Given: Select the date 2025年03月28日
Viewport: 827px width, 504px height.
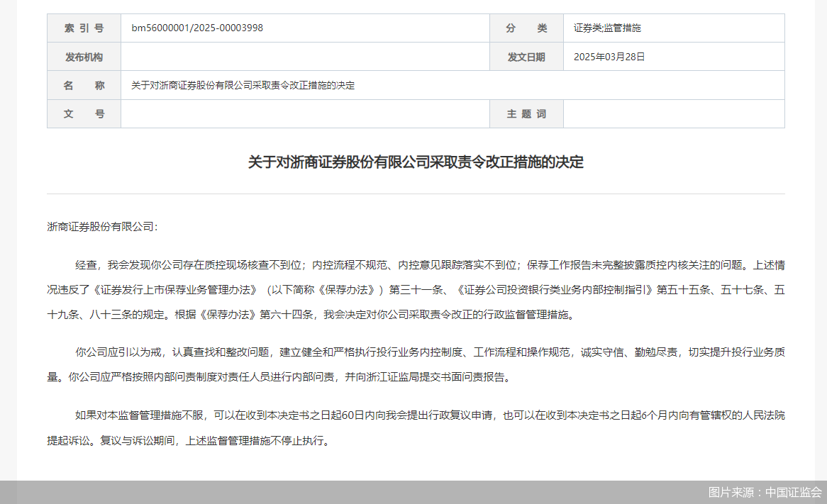Looking at the screenshot, I should (x=609, y=57).
